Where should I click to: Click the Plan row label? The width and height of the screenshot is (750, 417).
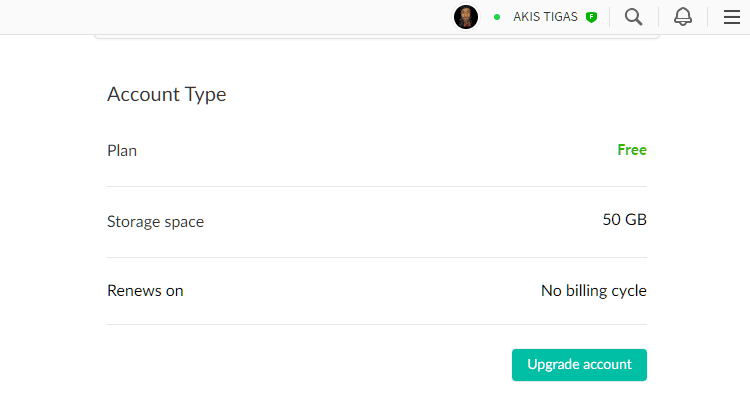(x=122, y=151)
